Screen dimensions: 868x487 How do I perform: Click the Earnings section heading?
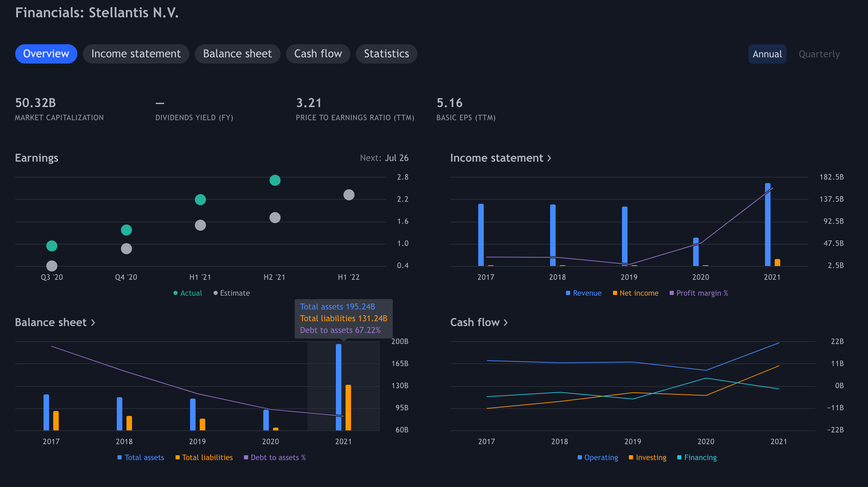click(x=37, y=158)
